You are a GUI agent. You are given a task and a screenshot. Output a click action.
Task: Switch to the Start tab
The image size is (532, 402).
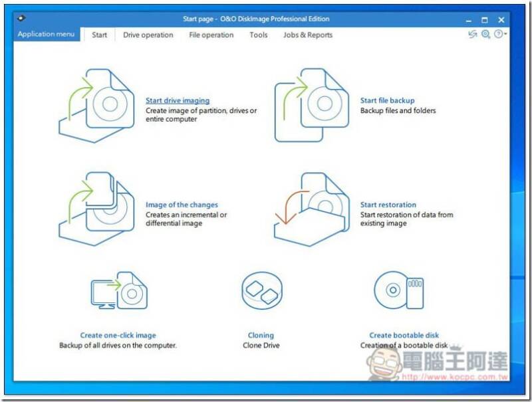pyautogui.click(x=99, y=35)
